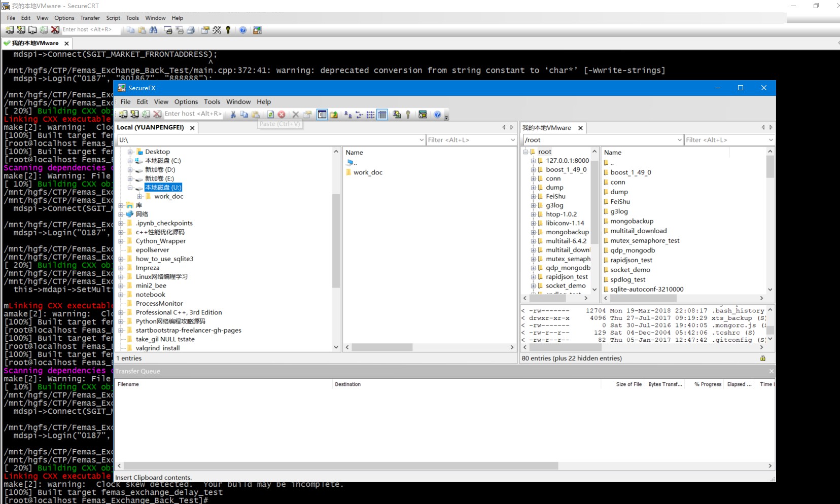The width and height of the screenshot is (840, 504).
Task: Open SecureCRT icon in SecureFX toolbar
Action: click(x=423, y=115)
